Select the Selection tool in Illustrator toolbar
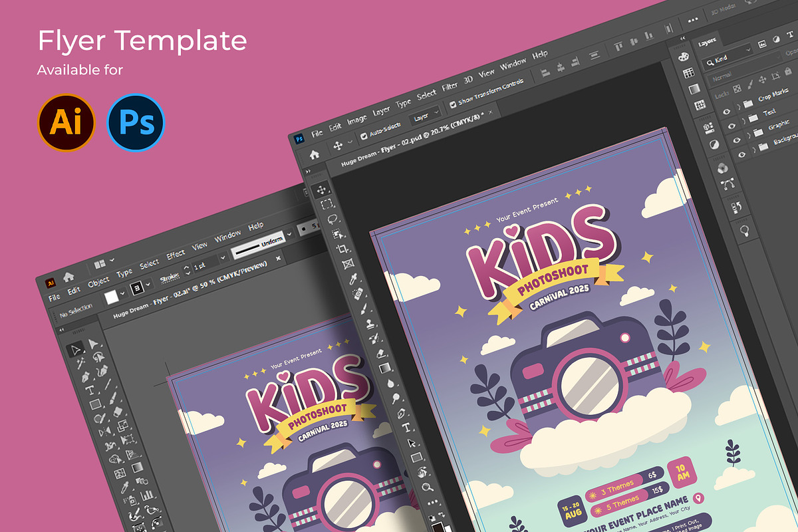 tap(76, 348)
